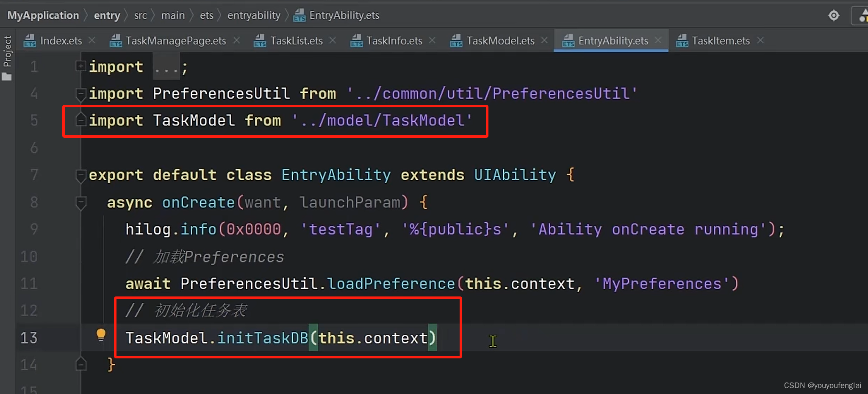Viewport: 868px width, 394px height.
Task: Click the ETS file icon on TaskList.ets tab
Action: (x=260, y=41)
